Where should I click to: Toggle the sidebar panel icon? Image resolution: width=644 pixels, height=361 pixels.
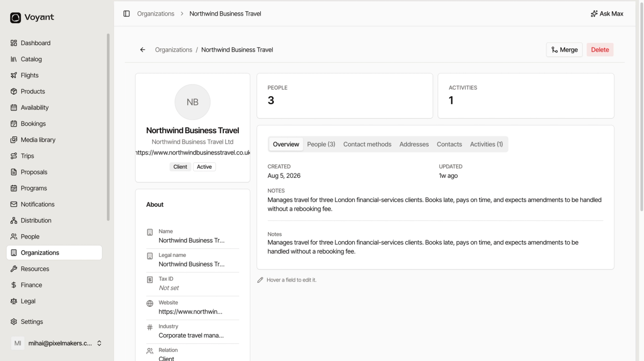(x=127, y=13)
